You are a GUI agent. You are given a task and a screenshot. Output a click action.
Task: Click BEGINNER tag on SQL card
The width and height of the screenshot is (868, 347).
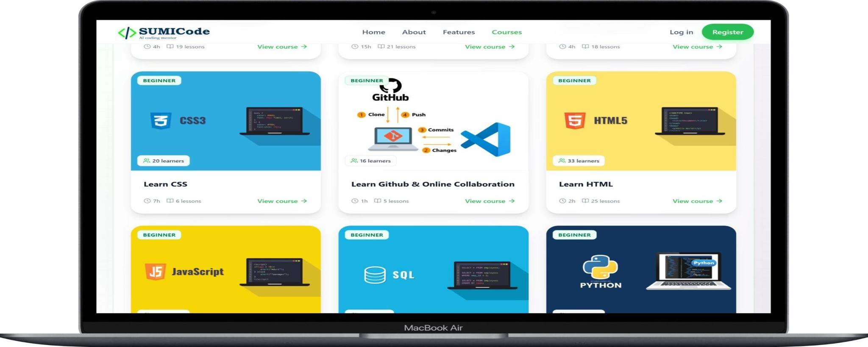(x=367, y=235)
